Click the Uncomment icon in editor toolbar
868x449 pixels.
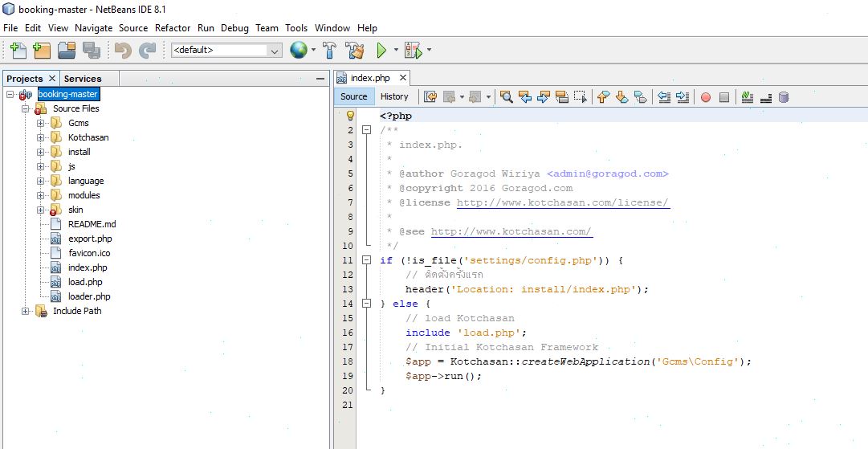[x=766, y=97]
